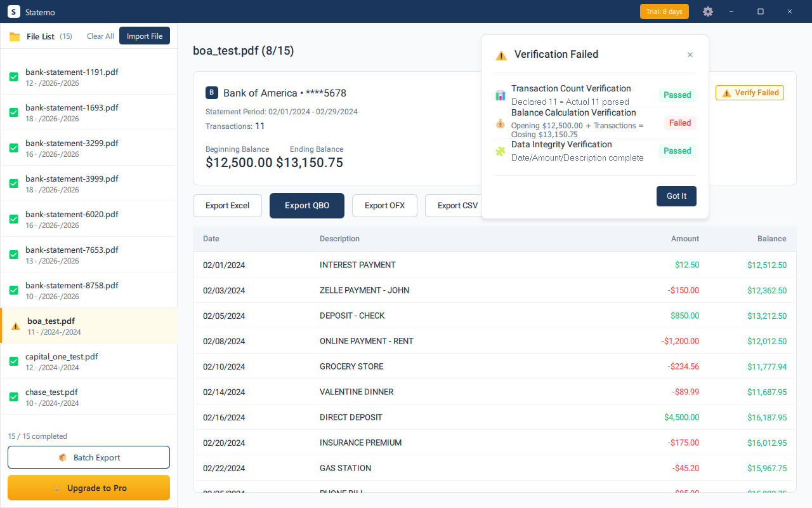Click the $4,500.00 amount cell
This screenshot has height=508, width=812.
click(682, 417)
